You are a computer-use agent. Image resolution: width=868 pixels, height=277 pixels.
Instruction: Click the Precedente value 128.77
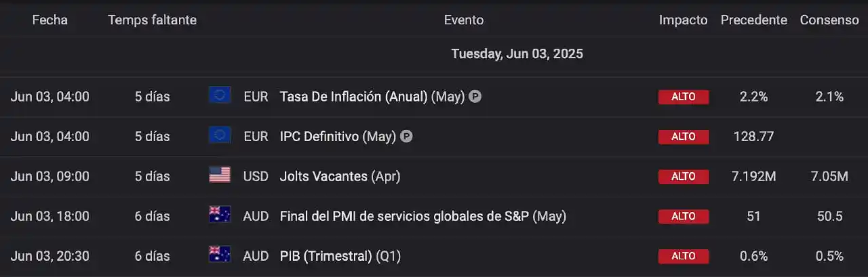click(754, 137)
